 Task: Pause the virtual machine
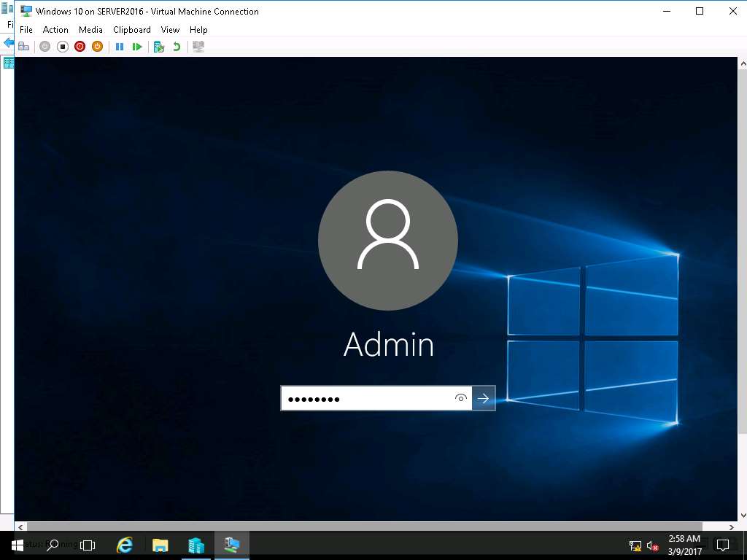coord(120,47)
